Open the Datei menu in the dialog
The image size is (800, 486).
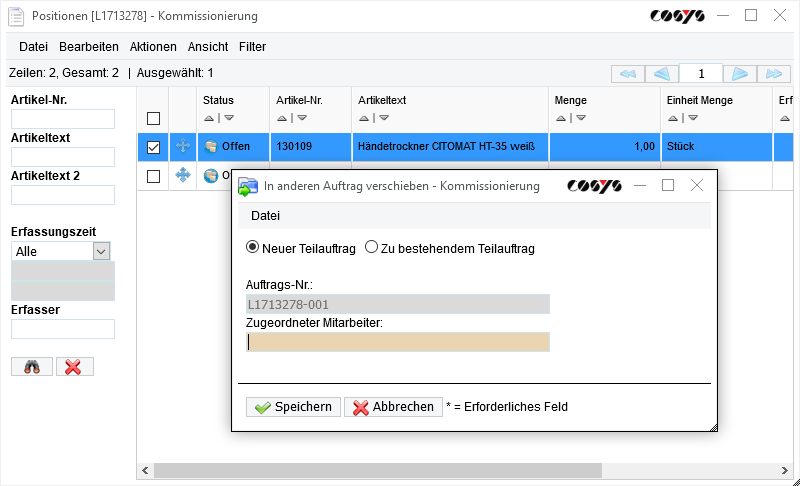pyautogui.click(x=265, y=215)
